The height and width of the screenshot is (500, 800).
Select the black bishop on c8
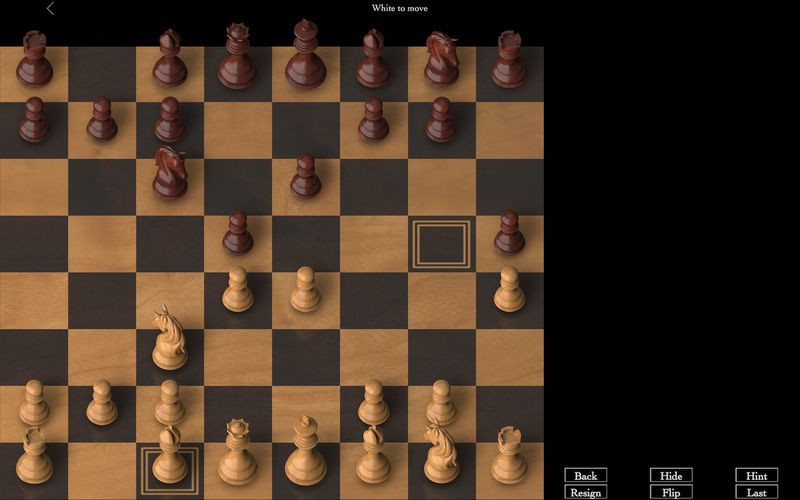tap(170, 58)
